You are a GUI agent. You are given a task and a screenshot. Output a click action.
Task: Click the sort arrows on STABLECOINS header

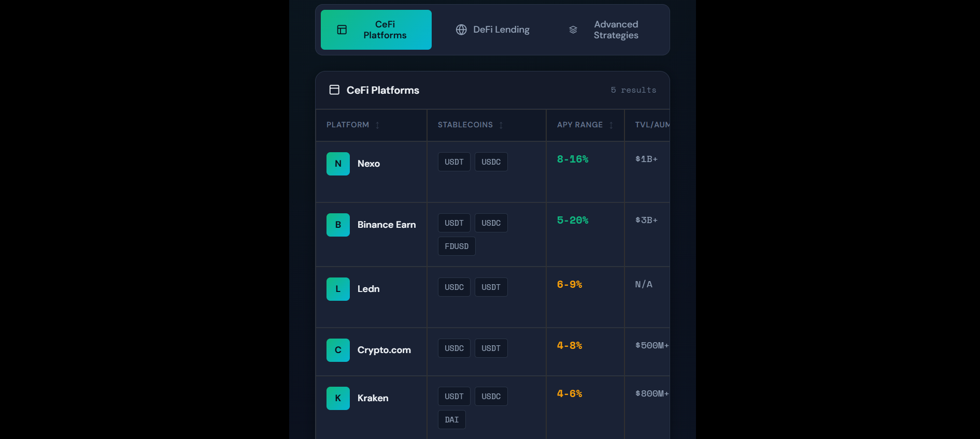tap(501, 125)
